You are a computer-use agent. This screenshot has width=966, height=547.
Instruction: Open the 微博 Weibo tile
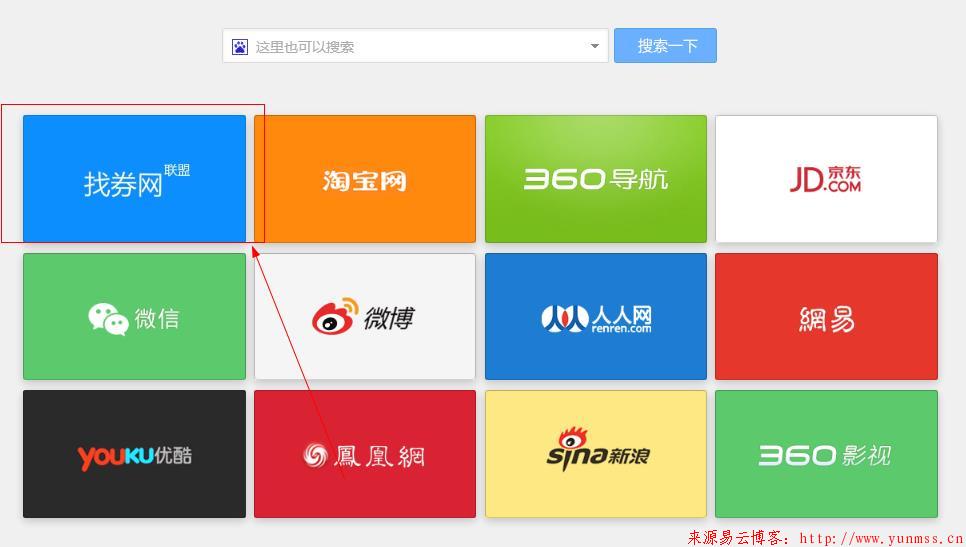click(x=365, y=317)
